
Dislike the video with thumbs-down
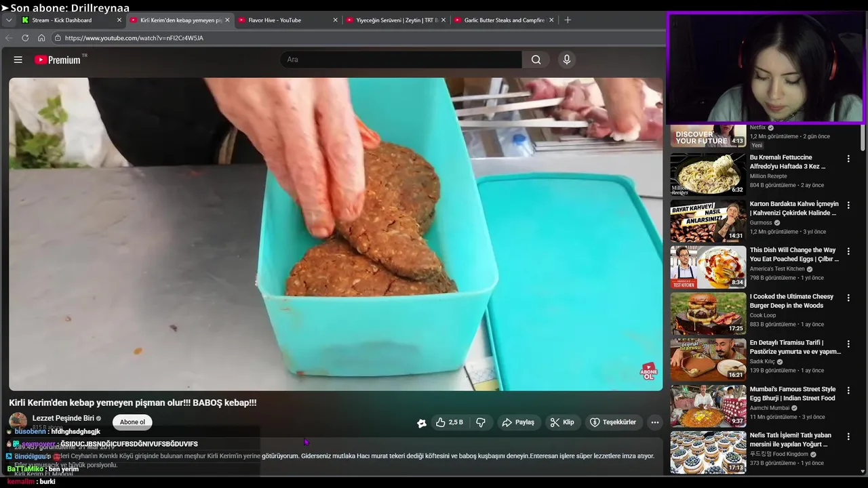[481, 422]
